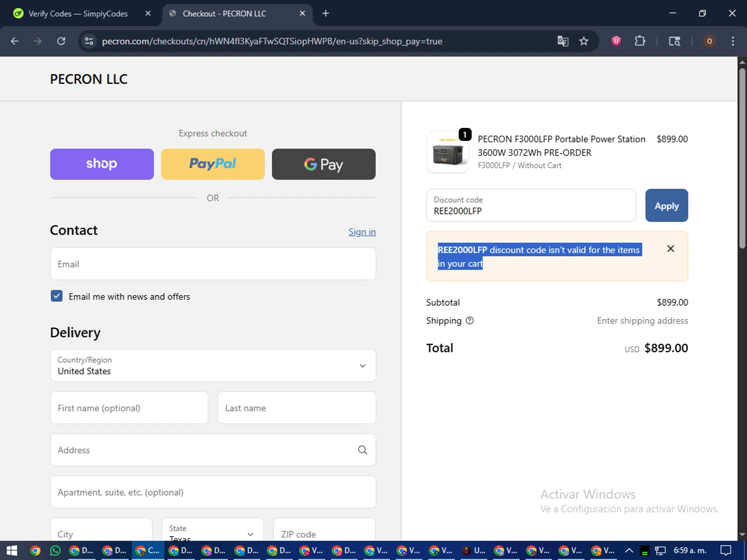Pay with PayPal express checkout
Image resolution: width=747 pixels, height=560 pixels.
pos(213,164)
